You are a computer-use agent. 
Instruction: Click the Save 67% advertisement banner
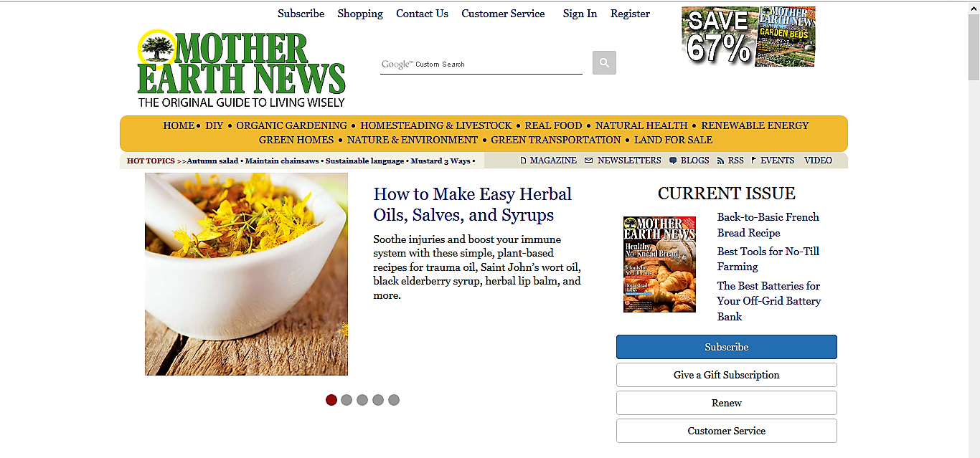click(x=748, y=37)
